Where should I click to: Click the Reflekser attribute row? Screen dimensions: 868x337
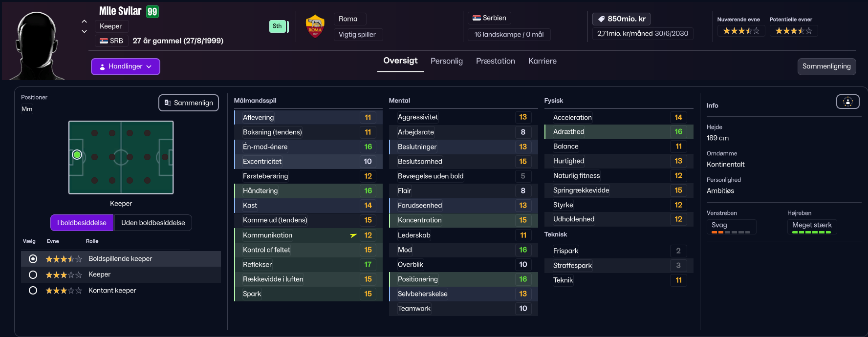click(308, 265)
